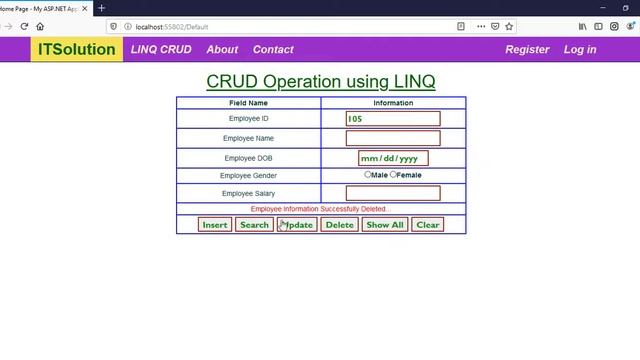Focus the Employee Name field
This screenshot has width=640, height=360.
tap(393, 138)
